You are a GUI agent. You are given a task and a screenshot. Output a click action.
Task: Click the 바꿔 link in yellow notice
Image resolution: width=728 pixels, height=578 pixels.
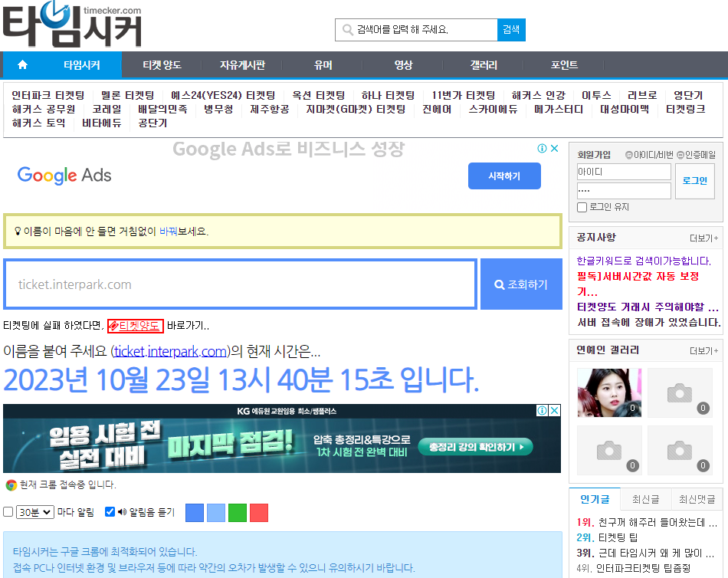pos(169,232)
